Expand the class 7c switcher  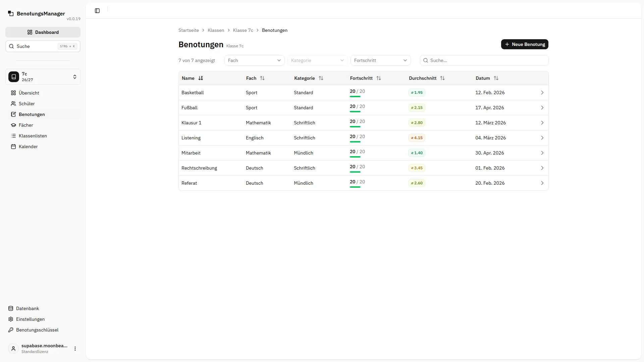[43, 77]
